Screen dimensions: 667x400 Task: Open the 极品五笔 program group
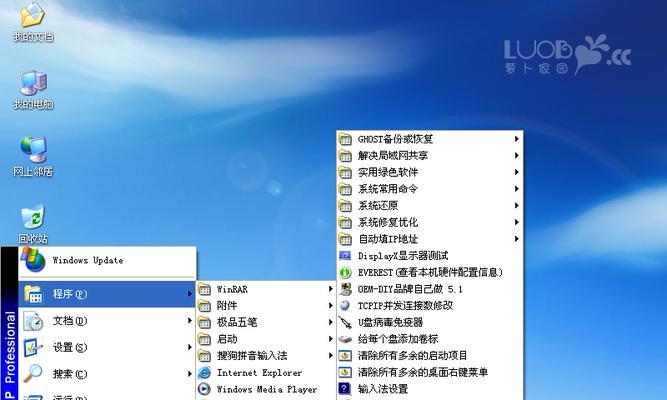pos(266,322)
